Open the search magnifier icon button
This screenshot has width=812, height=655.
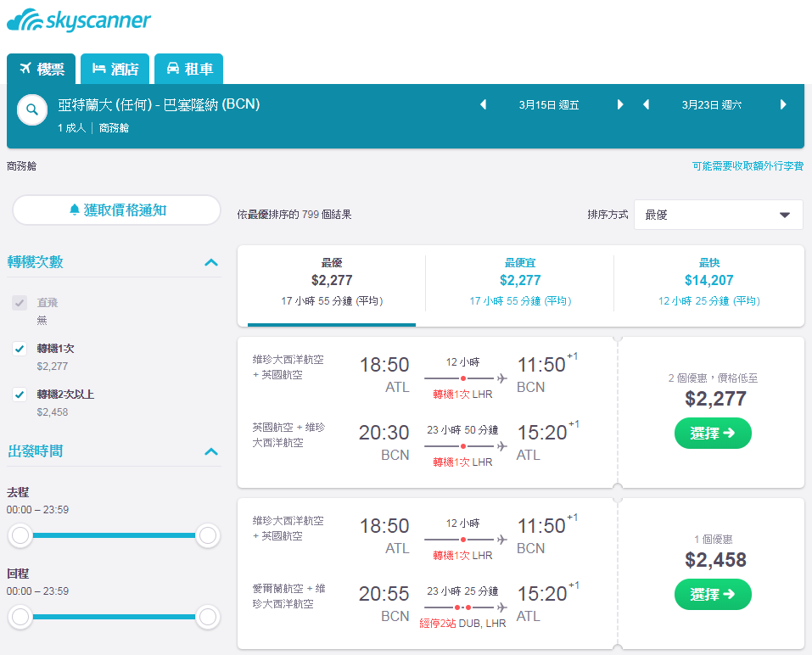pos(32,109)
